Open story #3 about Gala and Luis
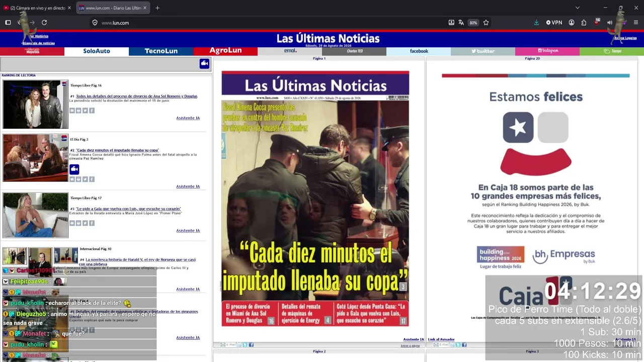The height and width of the screenshot is (362, 644). click(129, 209)
